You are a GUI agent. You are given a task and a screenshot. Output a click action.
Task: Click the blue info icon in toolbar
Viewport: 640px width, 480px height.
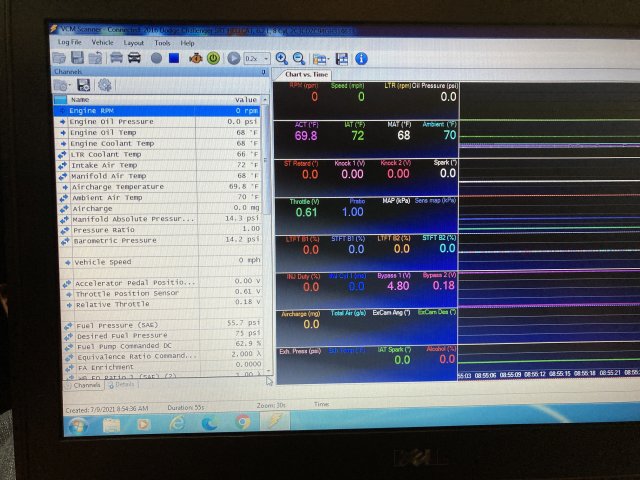coord(361,59)
